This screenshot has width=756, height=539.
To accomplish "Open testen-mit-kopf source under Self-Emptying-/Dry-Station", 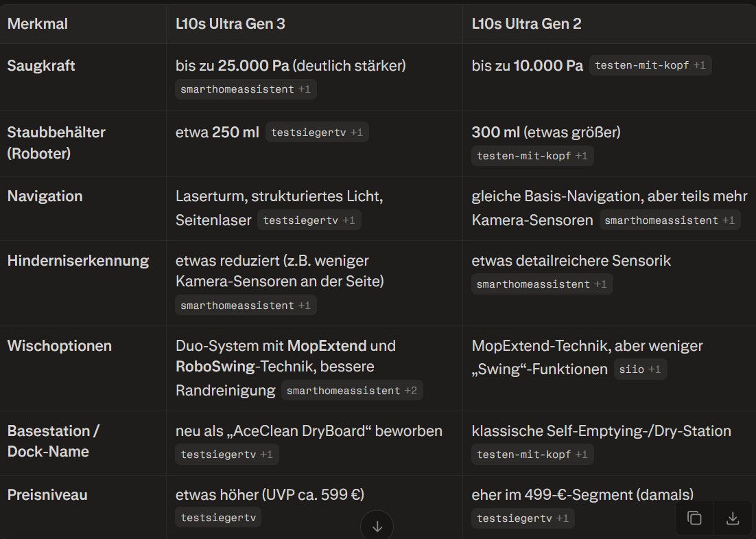I will (532, 455).
